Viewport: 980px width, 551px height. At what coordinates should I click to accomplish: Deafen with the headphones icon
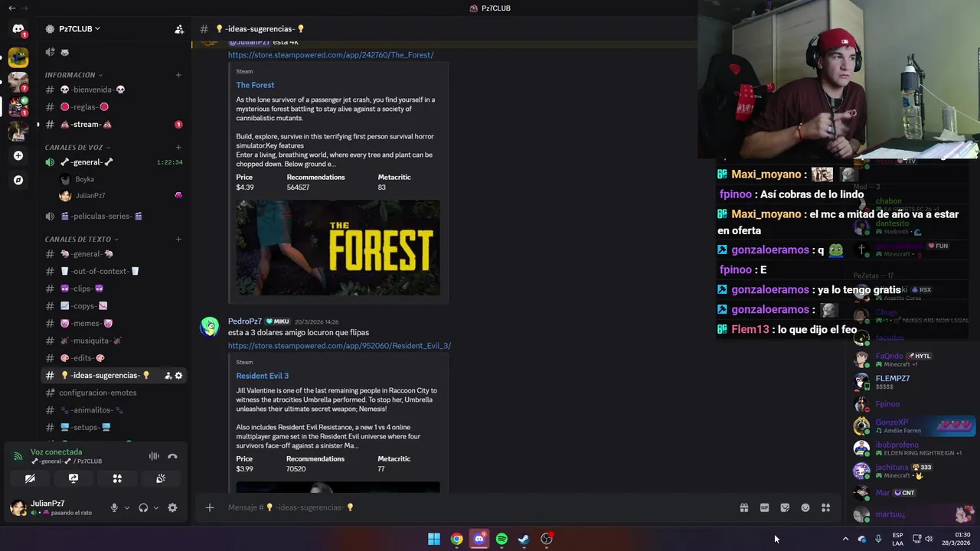click(x=143, y=507)
